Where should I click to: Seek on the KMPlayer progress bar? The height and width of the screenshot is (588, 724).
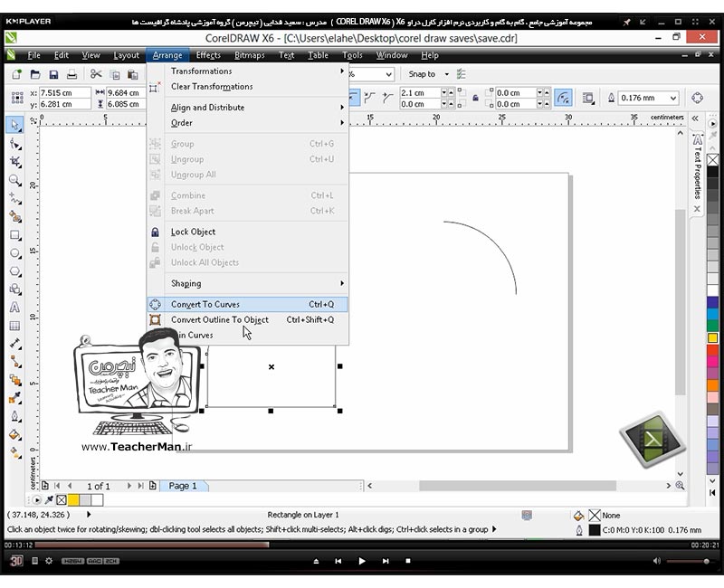point(362,545)
